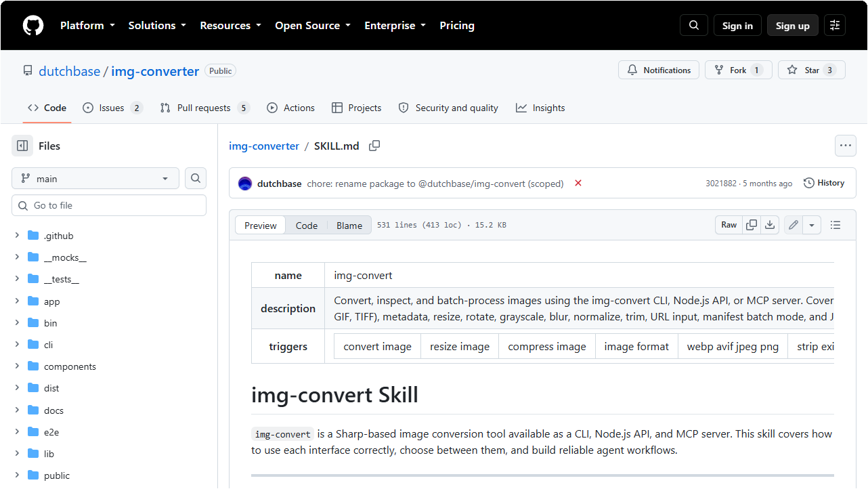Open the main branch selector dropdown
868x489 pixels.
[x=95, y=178]
